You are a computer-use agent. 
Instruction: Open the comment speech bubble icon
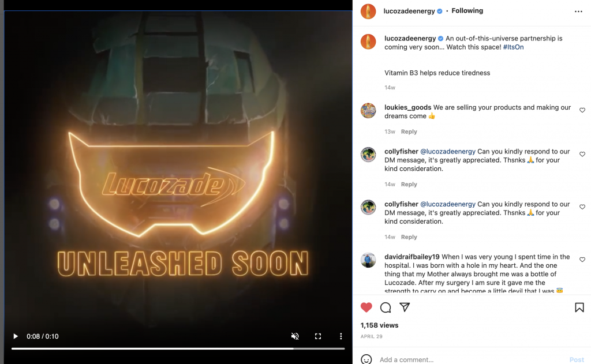(x=385, y=307)
